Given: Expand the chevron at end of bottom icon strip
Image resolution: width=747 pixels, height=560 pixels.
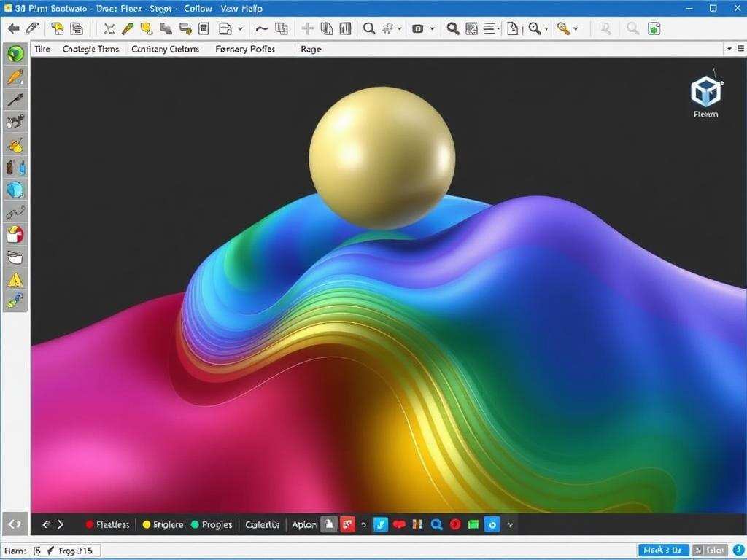Looking at the screenshot, I should [510, 524].
